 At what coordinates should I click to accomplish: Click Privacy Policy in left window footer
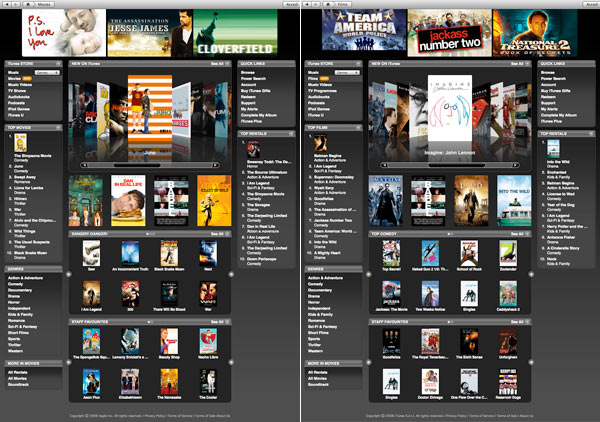coord(155,415)
